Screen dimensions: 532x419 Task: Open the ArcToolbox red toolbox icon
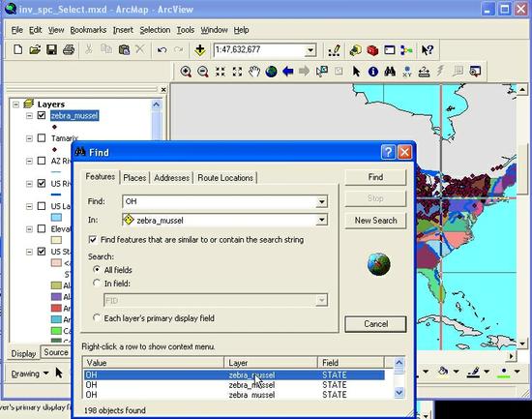click(x=372, y=50)
